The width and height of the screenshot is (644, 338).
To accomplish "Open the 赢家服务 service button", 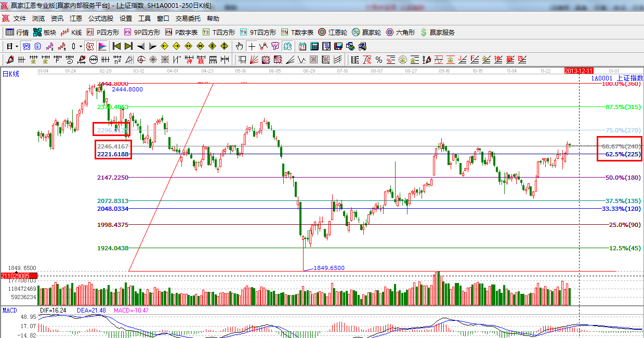I will click(437, 32).
